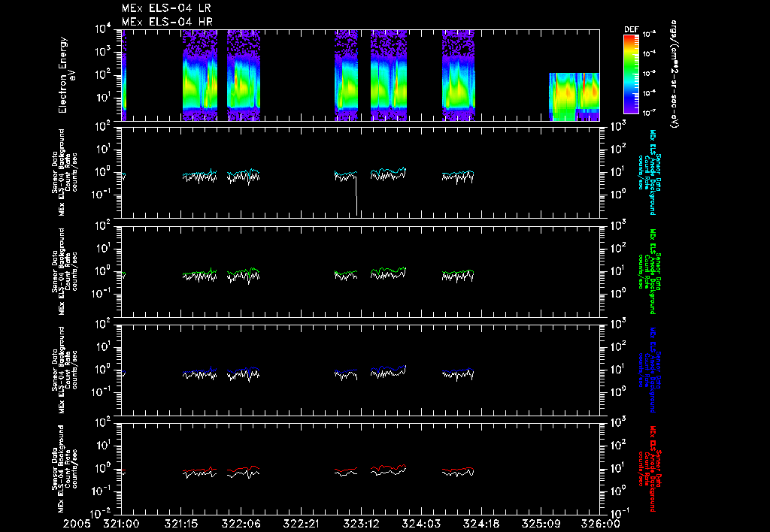Click the 'DEF' label above color bar
770x532 pixels.
[631, 29]
